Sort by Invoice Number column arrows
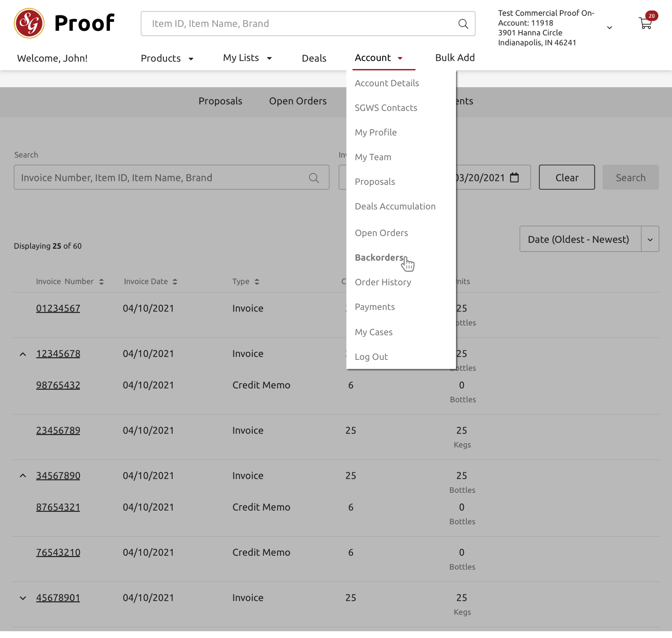Image resolution: width=672 pixels, height=638 pixels. (102, 282)
